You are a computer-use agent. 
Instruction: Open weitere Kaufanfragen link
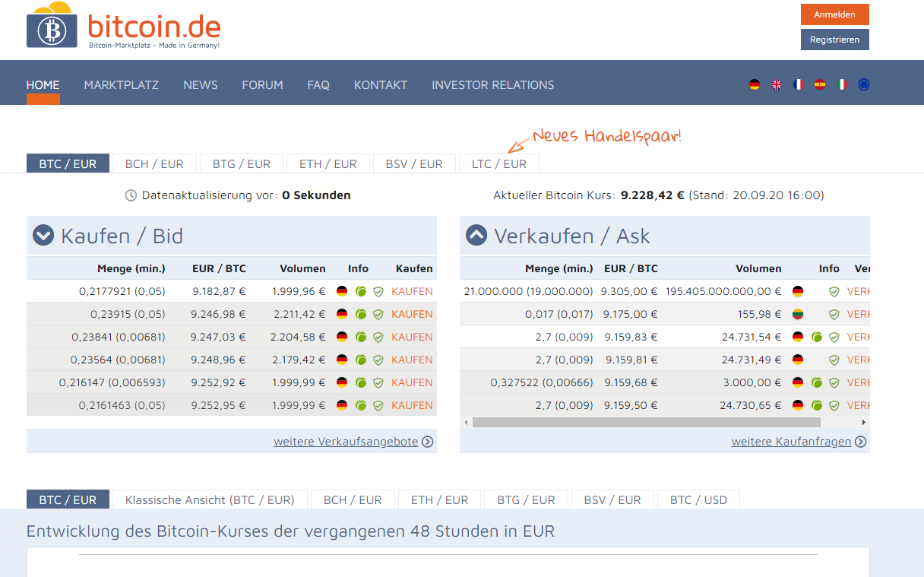pos(791,441)
